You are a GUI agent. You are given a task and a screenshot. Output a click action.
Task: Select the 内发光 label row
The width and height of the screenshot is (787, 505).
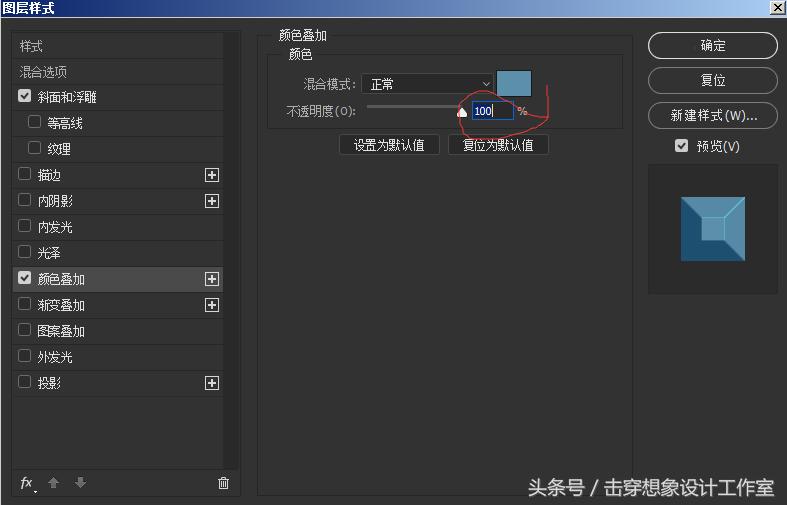pos(117,227)
